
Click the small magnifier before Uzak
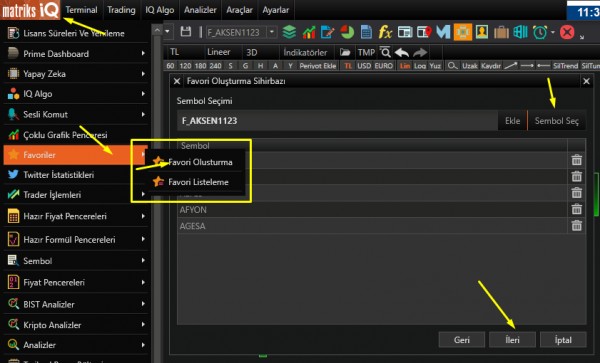(452, 66)
